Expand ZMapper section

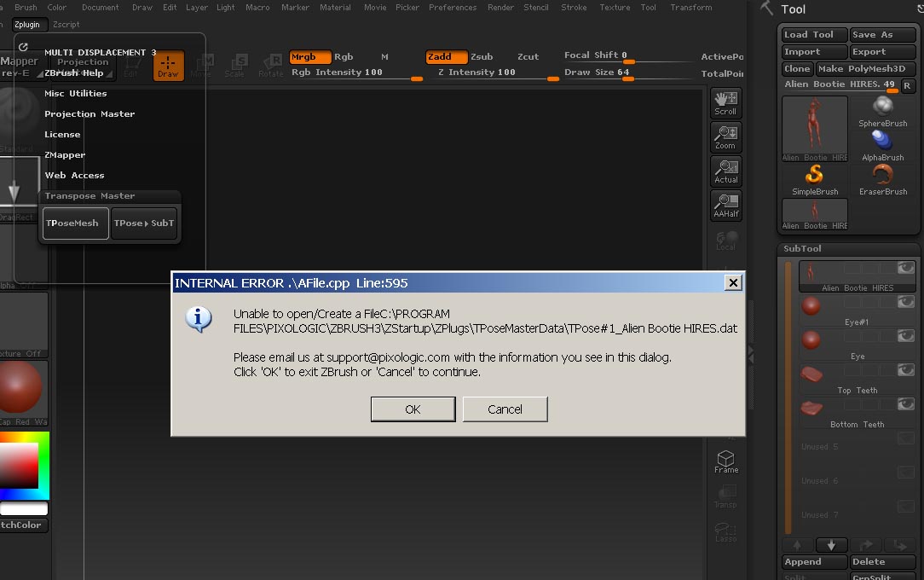(65, 155)
